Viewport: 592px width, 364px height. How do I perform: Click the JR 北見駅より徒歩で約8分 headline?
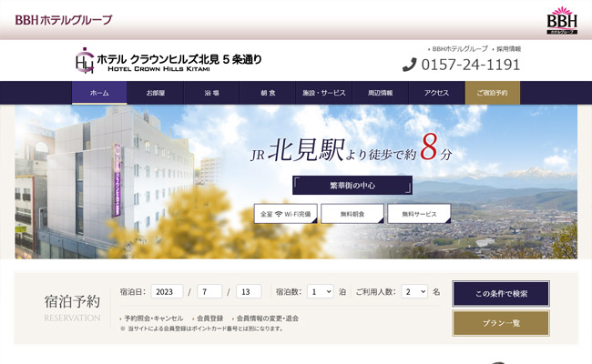[352, 148]
